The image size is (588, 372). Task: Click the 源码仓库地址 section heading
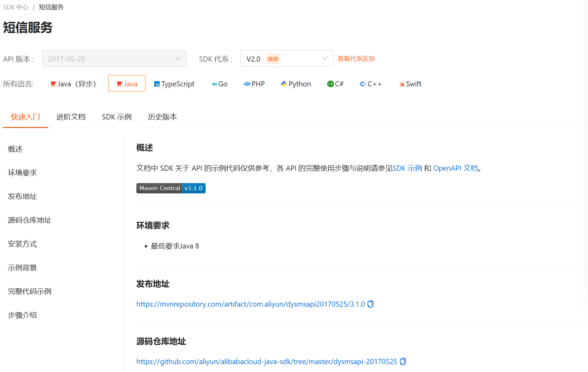(x=161, y=341)
